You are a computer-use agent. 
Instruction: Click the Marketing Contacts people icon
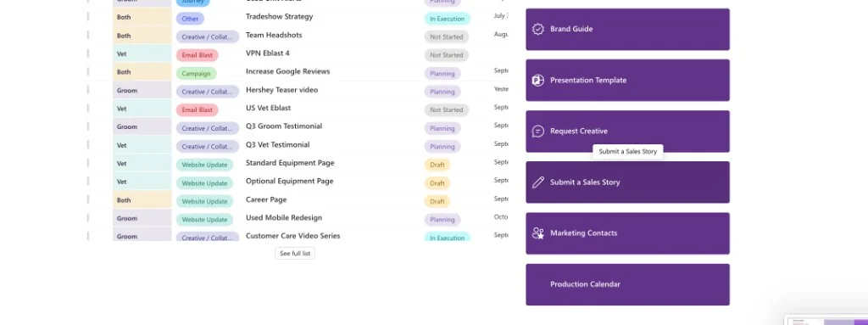pos(537,233)
